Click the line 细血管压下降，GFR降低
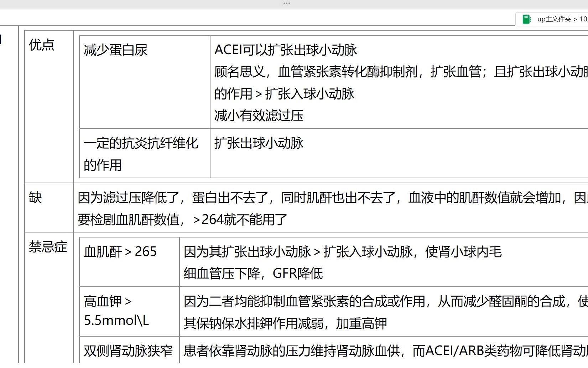 253,274
